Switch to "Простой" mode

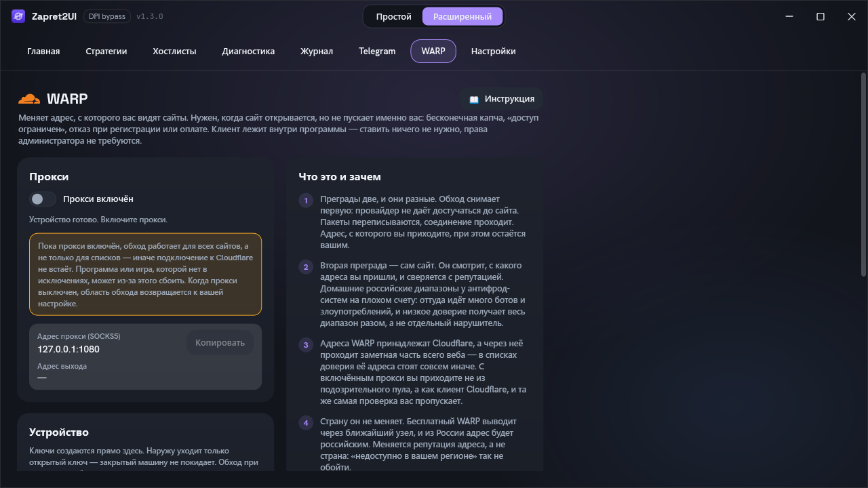pyautogui.click(x=394, y=16)
